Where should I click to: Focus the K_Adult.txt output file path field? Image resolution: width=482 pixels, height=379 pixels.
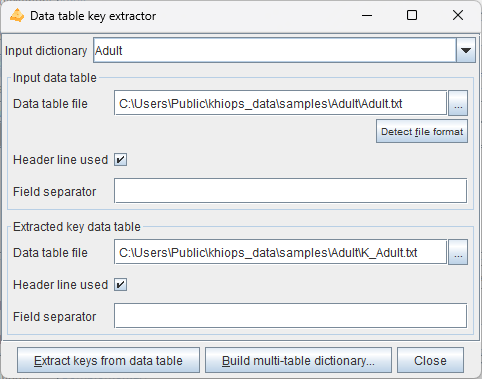click(280, 252)
